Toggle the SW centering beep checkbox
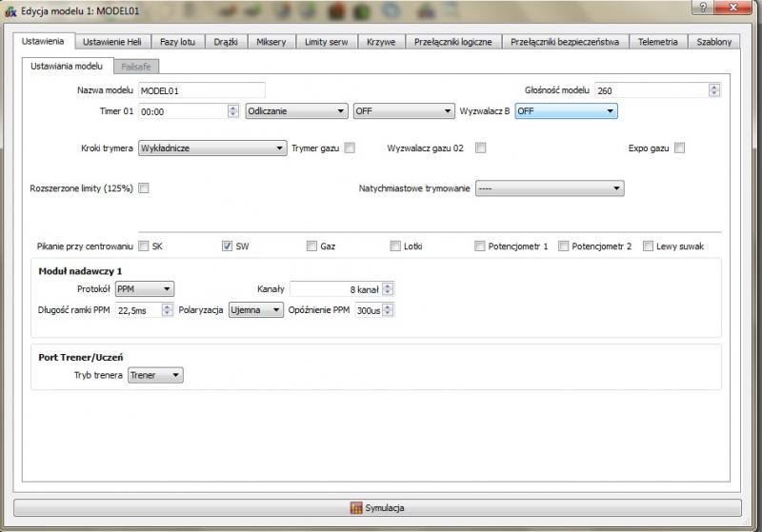The width and height of the screenshot is (762, 532). coord(228,246)
